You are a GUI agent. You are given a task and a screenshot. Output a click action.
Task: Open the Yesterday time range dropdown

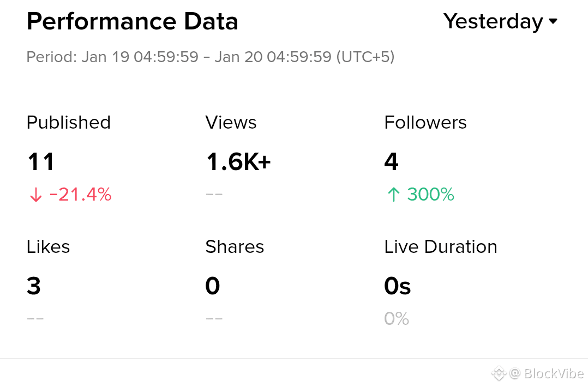(x=493, y=22)
